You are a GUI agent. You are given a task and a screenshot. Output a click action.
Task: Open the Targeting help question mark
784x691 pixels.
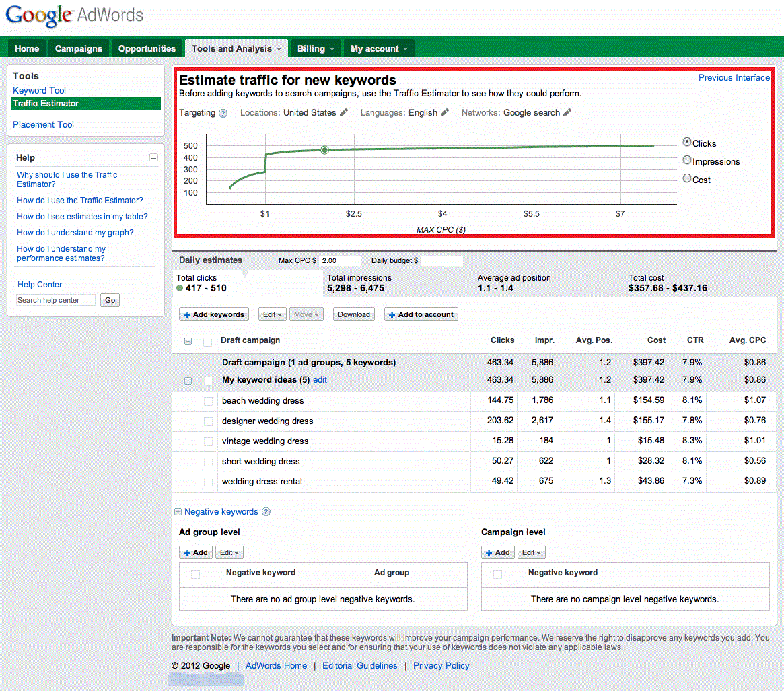point(223,114)
